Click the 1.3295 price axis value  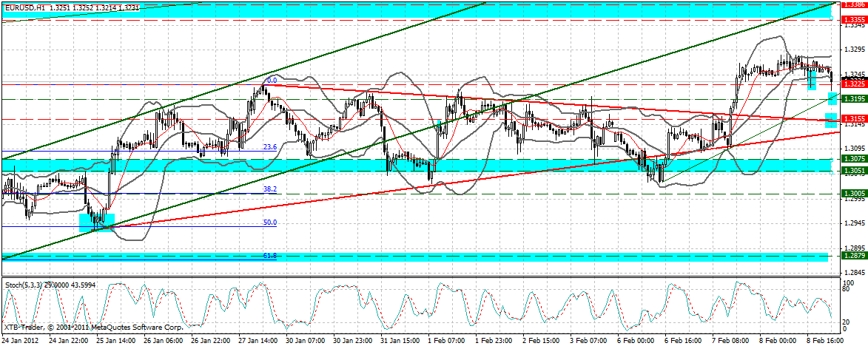[854, 50]
